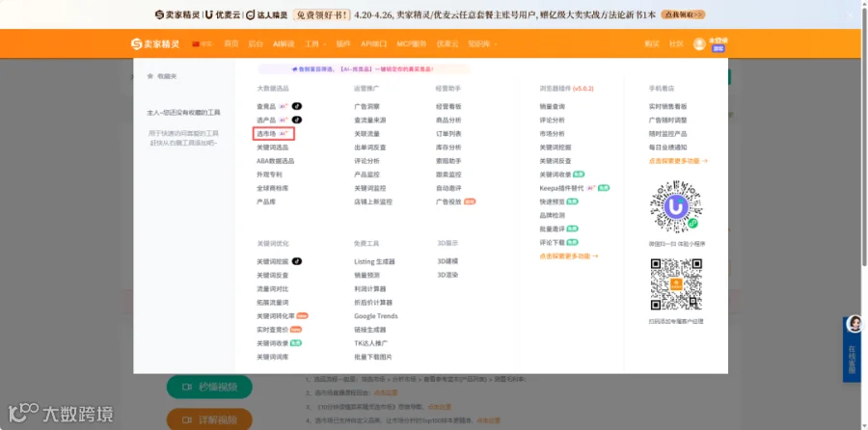Open 优麦云 in the navbar

448,43
